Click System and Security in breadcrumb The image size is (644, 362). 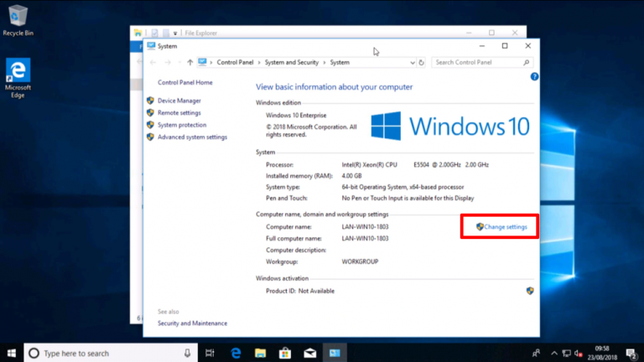pos(292,62)
